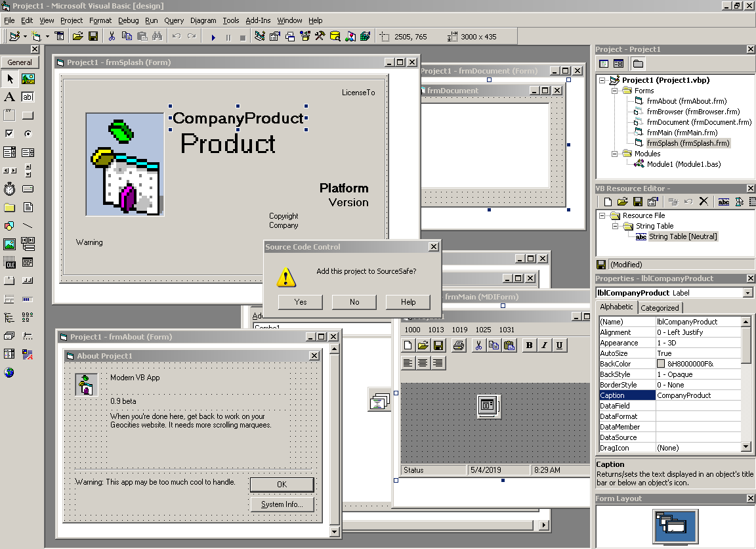Toggle align right in frmMain toolbar
756x549 pixels.
pyautogui.click(x=438, y=362)
